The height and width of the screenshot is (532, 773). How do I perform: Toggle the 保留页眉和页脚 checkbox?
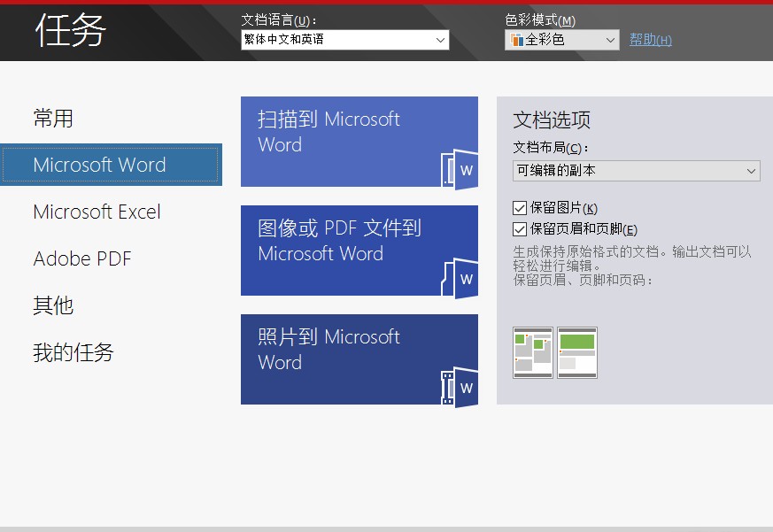tap(520, 229)
